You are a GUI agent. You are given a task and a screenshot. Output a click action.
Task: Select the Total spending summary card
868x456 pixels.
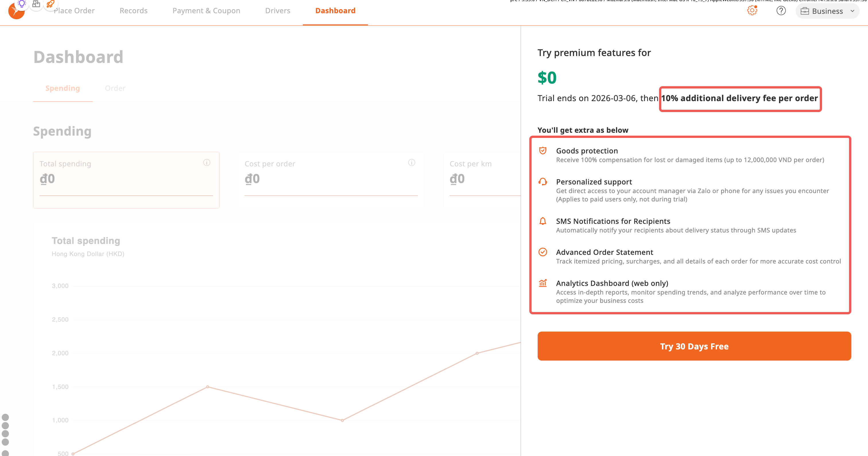click(x=126, y=180)
